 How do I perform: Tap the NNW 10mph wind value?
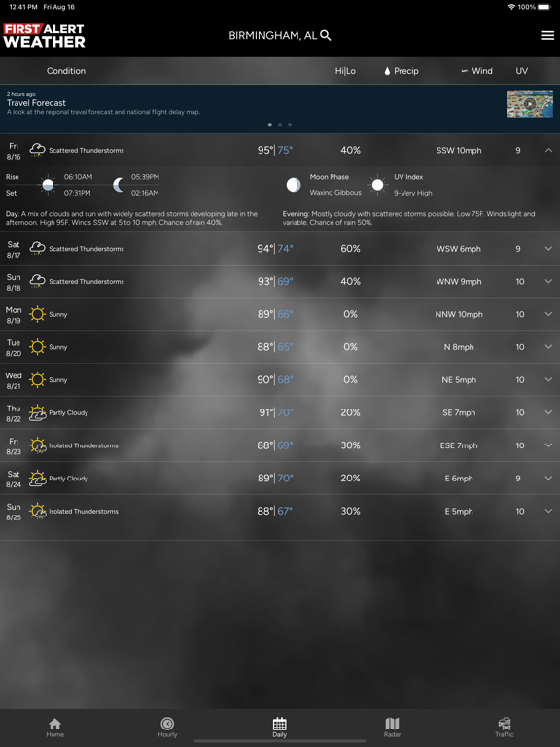459,314
